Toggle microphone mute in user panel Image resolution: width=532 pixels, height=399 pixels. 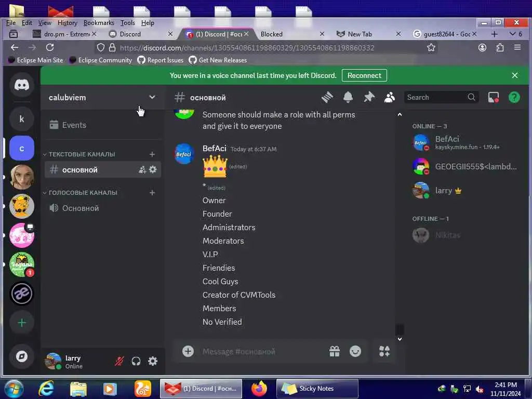(119, 361)
